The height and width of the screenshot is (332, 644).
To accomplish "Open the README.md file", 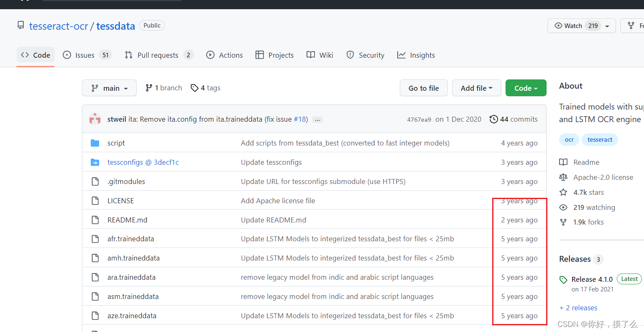I will pyautogui.click(x=128, y=220).
